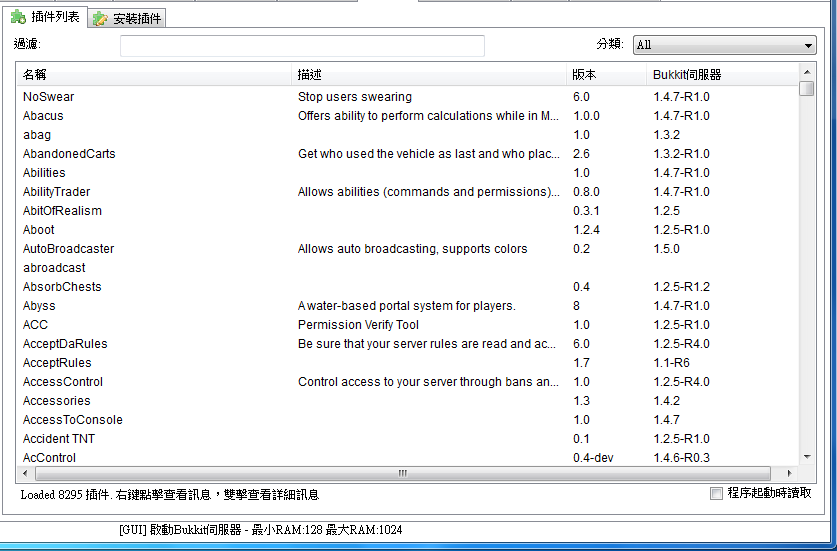Viewport: 837px width, 551px height.
Task: Click the horizontal scrollbar left arrow
Action: pyautogui.click(x=25, y=473)
